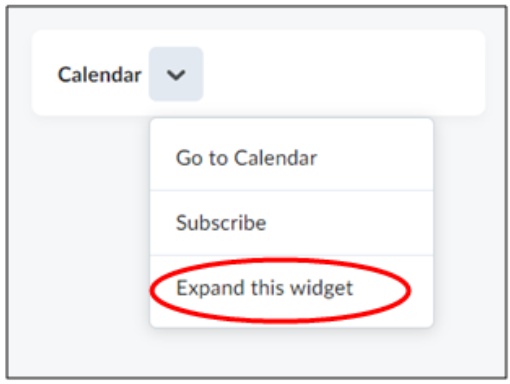The height and width of the screenshot is (384, 510).
Task: Click the chevron icon beside Calendar
Action: (x=176, y=74)
